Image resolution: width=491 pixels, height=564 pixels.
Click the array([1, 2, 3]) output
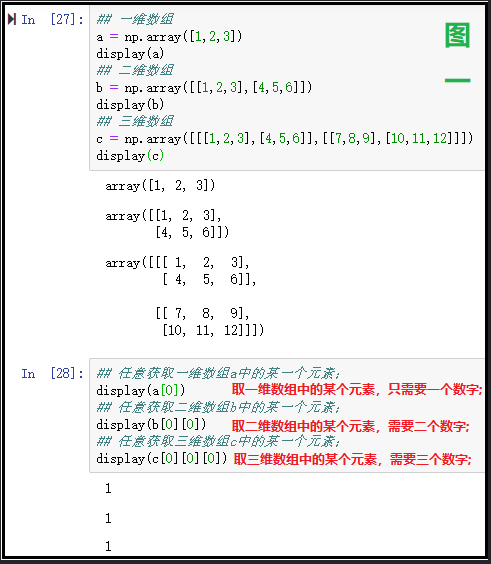tap(160, 186)
